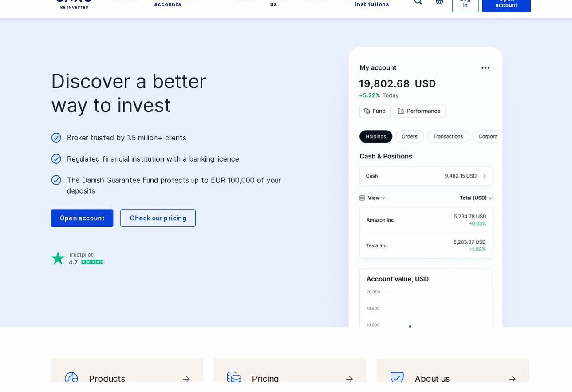This screenshot has width=572, height=392.
Task: Click the Products card icon
Action: (x=71, y=378)
